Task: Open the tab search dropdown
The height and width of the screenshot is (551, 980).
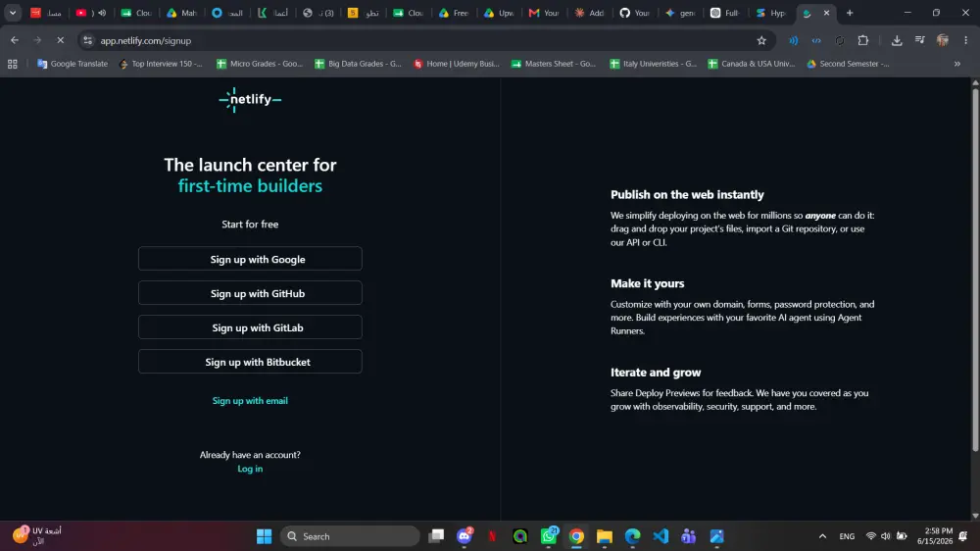Action: click(13, 13)
